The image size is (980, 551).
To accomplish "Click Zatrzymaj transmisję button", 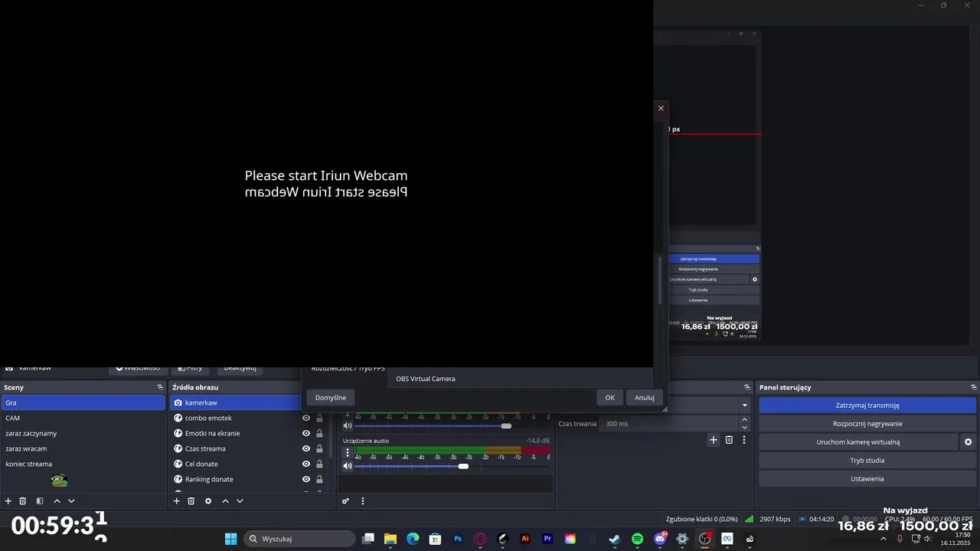I will click(867, 406).
